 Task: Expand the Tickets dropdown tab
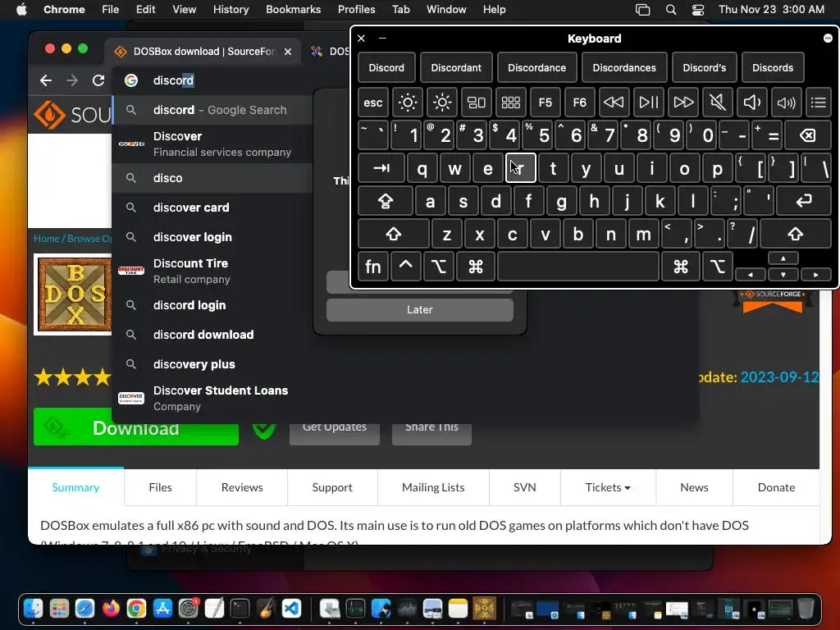click(x=608, y=487)
